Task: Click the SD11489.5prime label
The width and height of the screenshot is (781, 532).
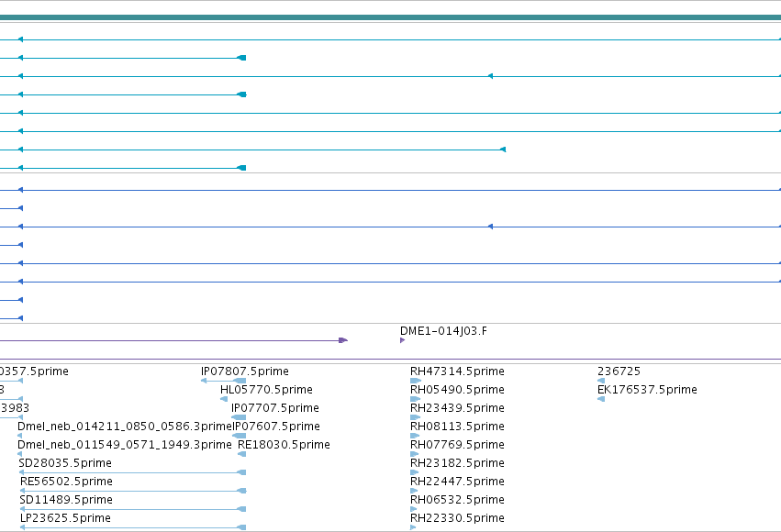Action: [66, 500]
